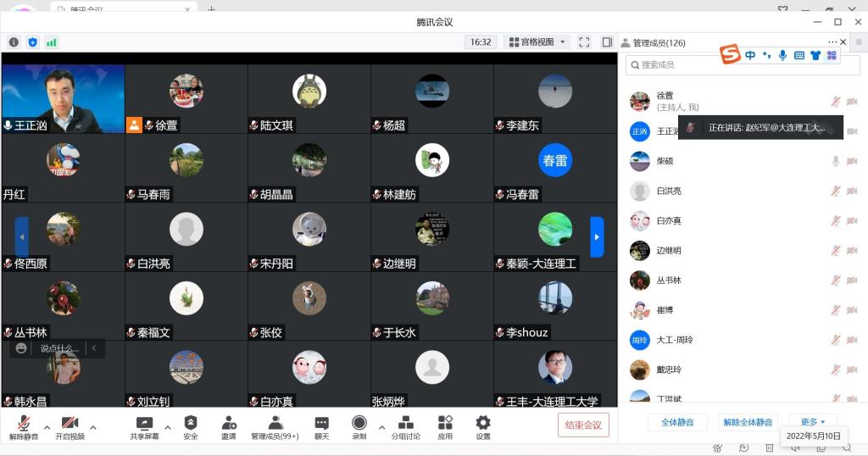
Task: Toggle 开启视频 camera on
Action: [70, 426]
